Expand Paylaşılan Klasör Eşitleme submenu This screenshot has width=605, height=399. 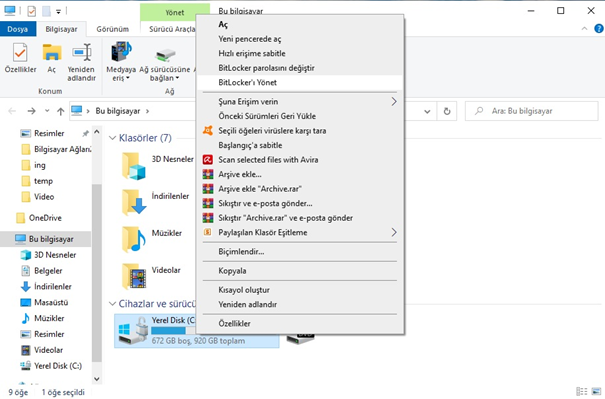pos(300,233)
